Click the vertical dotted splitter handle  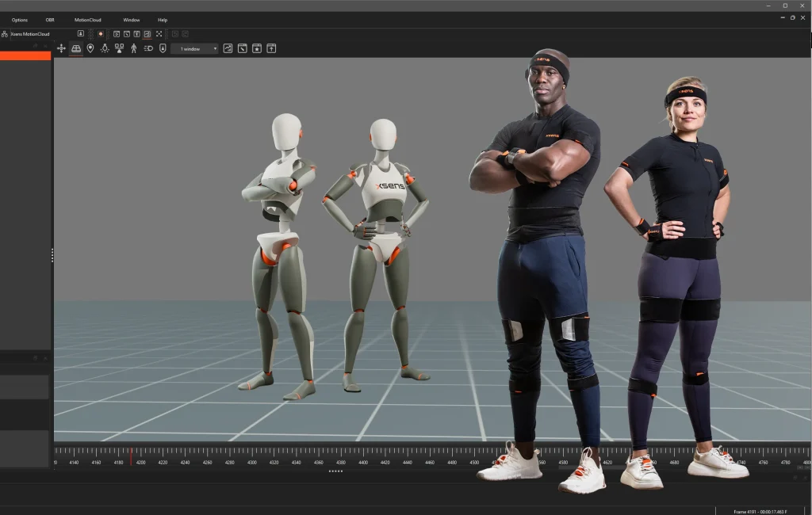(x=52, y=255)
